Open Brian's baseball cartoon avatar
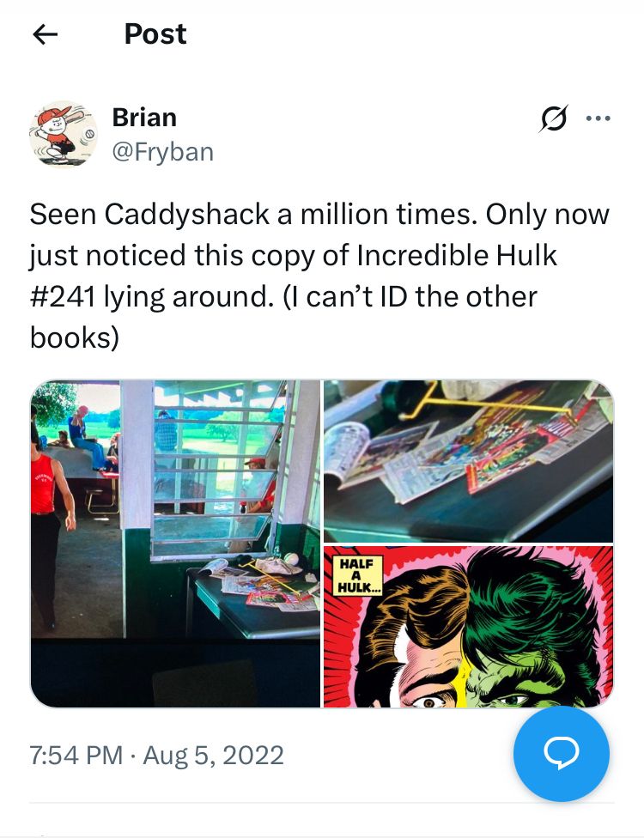Viewport: 644px width, 838px height. [63, 134]
